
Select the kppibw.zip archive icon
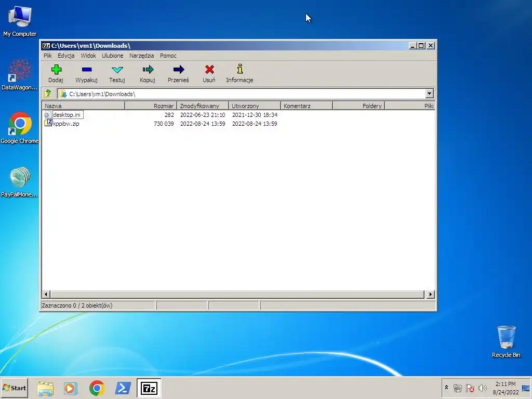pos(48,123)
